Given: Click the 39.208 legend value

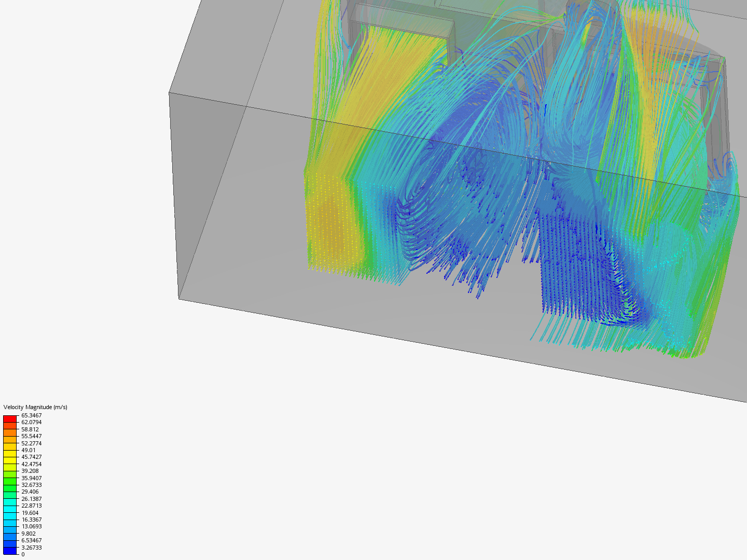Looking at the screenshot, I should pos(30,471).
